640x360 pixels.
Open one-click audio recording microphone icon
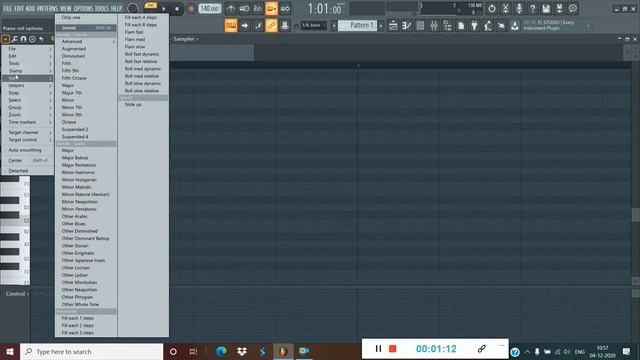pos(519,8)
